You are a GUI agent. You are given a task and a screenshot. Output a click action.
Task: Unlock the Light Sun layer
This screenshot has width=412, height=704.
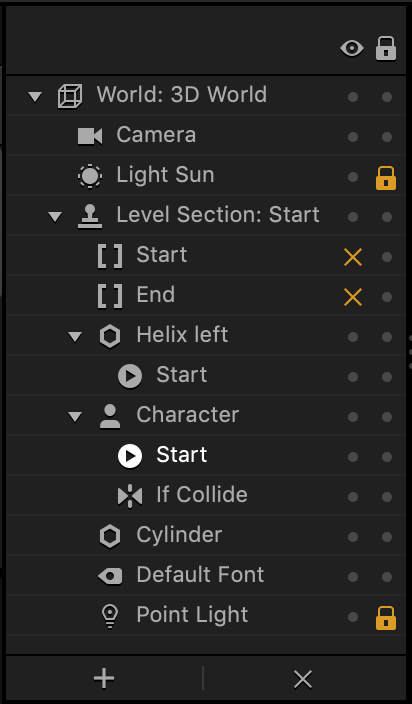coord(386,178)
